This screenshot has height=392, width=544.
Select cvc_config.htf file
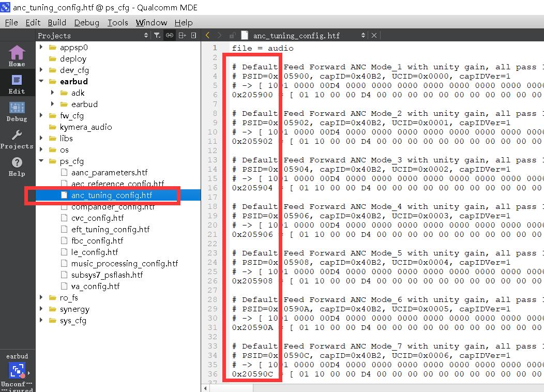(98, 218)
